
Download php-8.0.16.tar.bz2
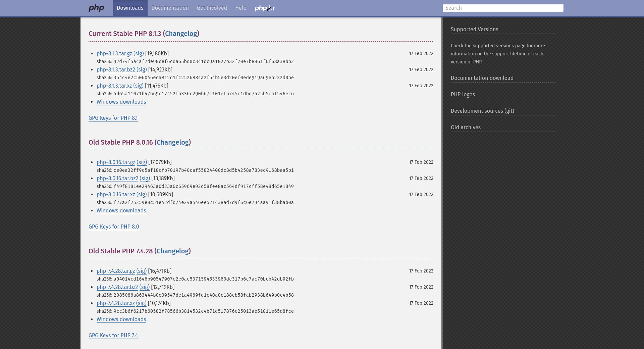coord(117,179)
